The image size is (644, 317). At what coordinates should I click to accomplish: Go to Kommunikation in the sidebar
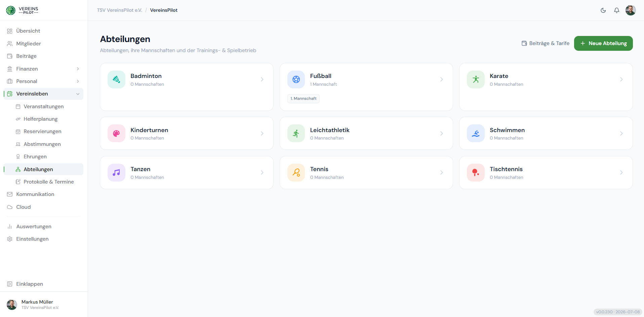click(43, 194)
